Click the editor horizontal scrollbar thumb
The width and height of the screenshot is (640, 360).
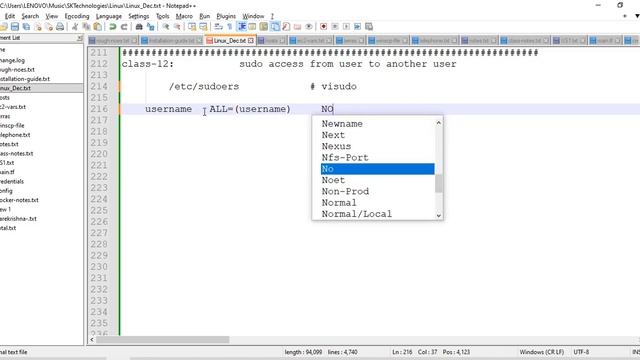point(162,340)
